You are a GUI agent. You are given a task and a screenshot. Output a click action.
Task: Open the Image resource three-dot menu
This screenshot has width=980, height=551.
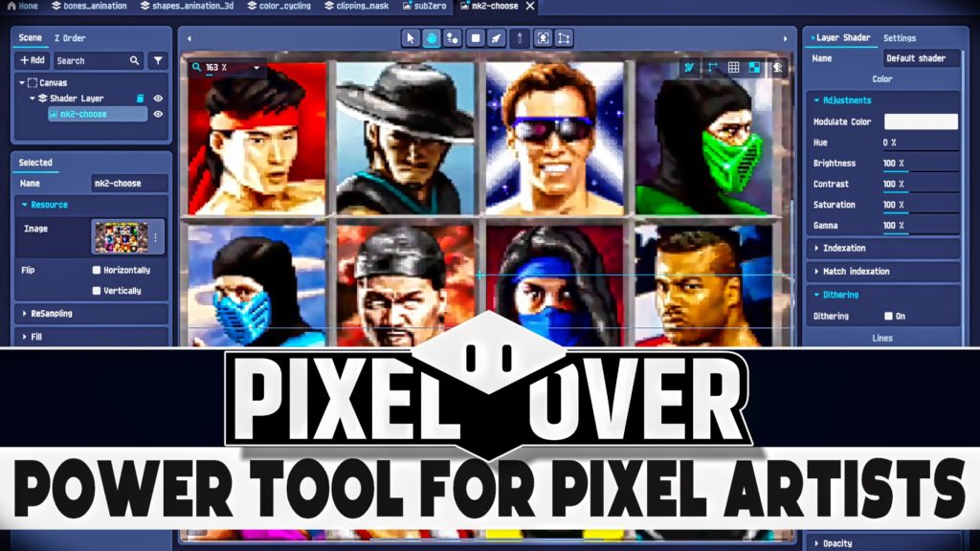click(x=156, y=237)
